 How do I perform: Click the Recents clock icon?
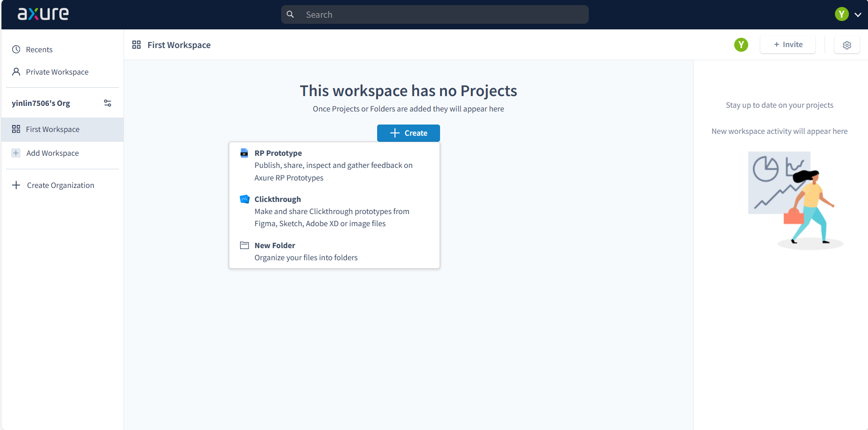(x=16, y=49)
